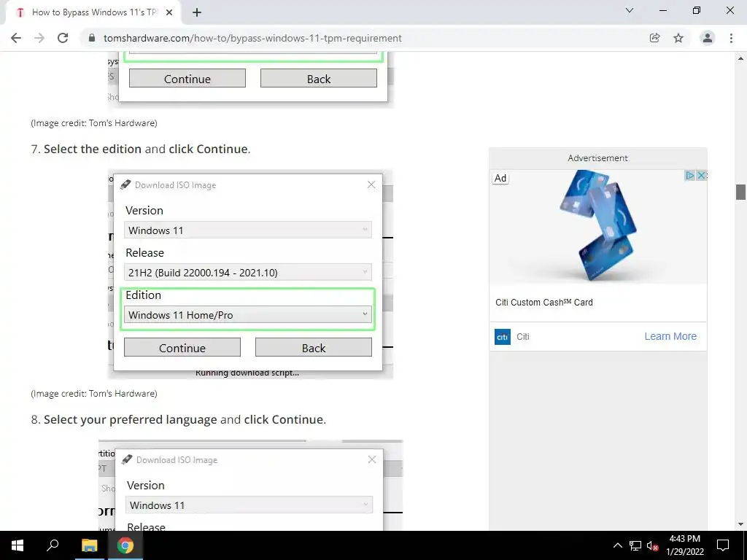Click the Citi logo icon
747x560 pixels.
click(503, 337)
